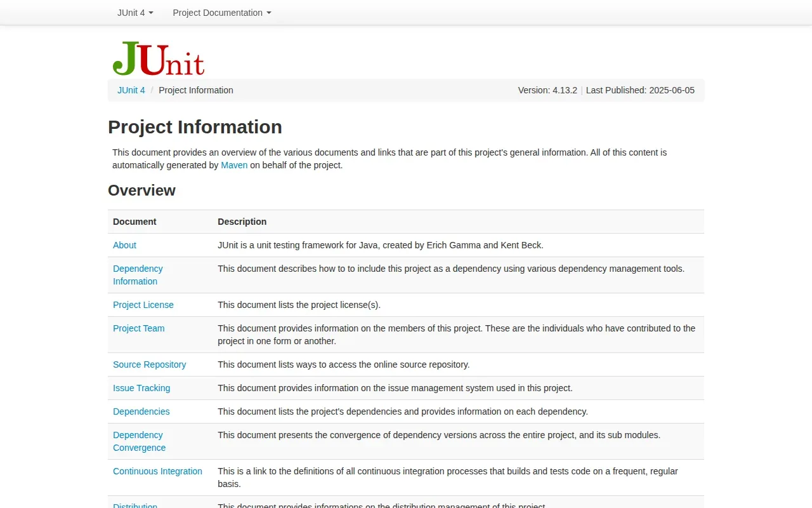Follow the Maven link in the intro
812x508 pixels.
[x=234, y=165]
